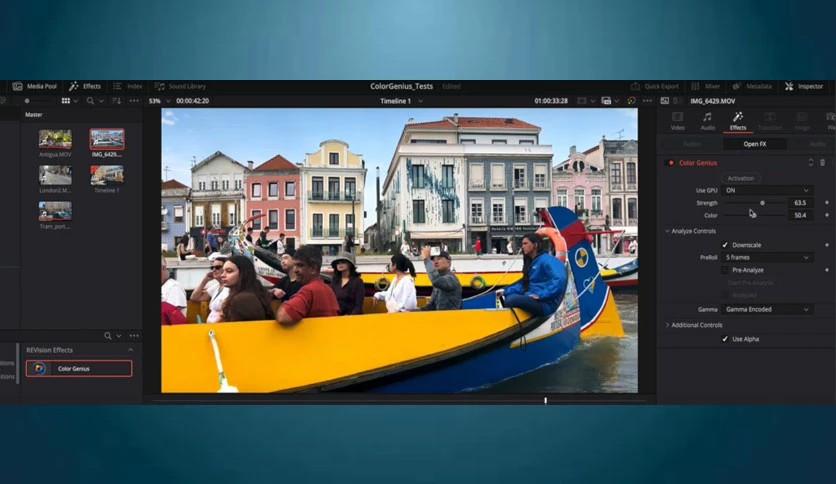Select the Open FX sub-tab
The image size is (836, 484).
[754, 144]
